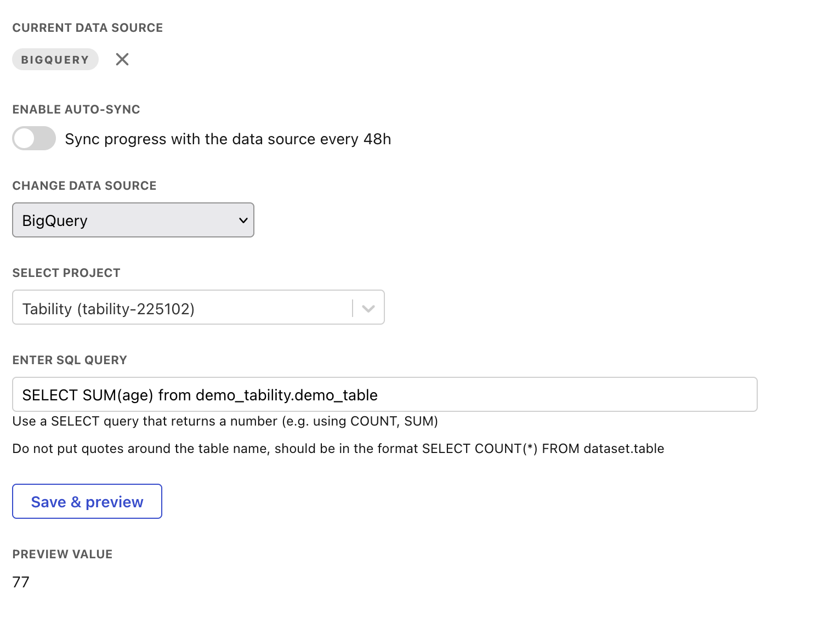Click the 'Enter SQL Query' label
Image resolution: width=840 pixels, height=623 pixels.
click(70, 360)
